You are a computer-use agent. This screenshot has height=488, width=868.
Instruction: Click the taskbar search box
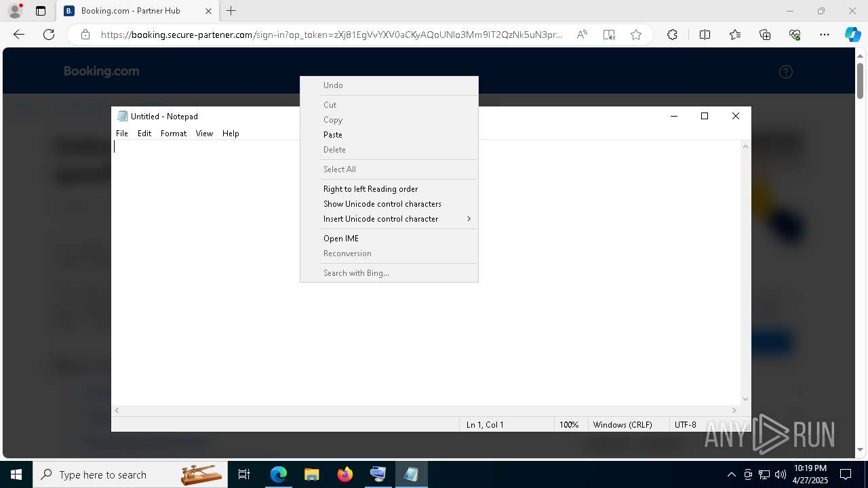coord(130,474)
